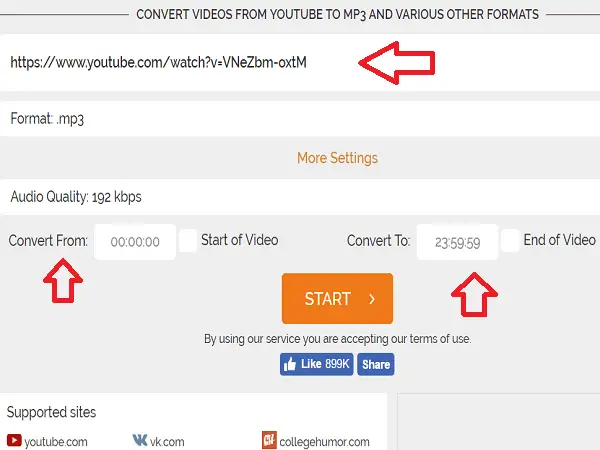Click the "Convert From:" label
Screen dimensions: 600x450
(48, 241)
